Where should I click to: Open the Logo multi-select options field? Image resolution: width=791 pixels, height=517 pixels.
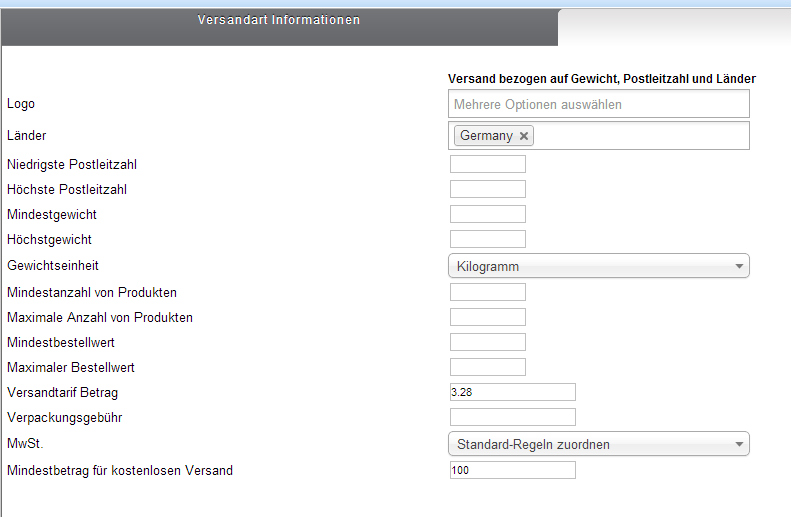coord(598,104)
